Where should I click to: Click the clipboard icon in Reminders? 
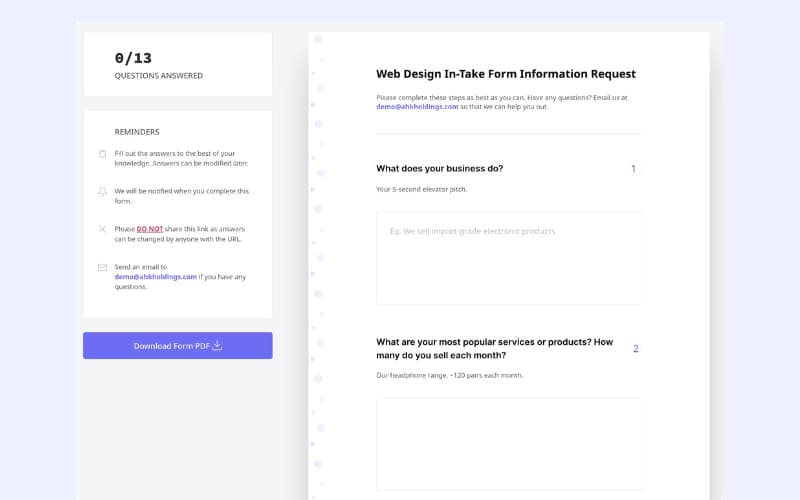pyautogui.click(x=102, y=154)
